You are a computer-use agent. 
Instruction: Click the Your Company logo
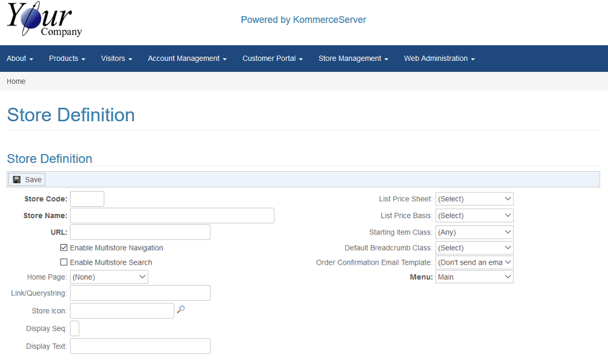[x=44, y=20]
